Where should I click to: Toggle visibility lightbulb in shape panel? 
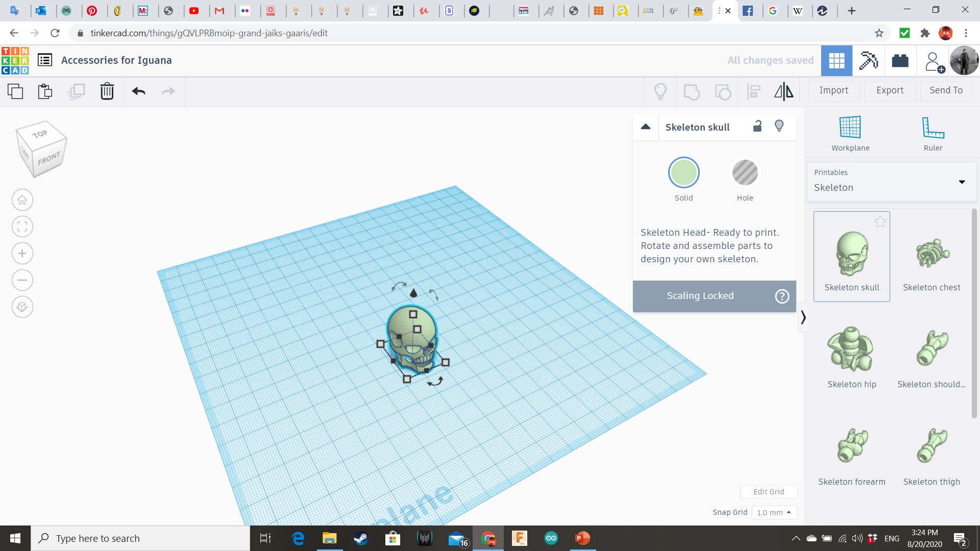click(x=779, y=126)
